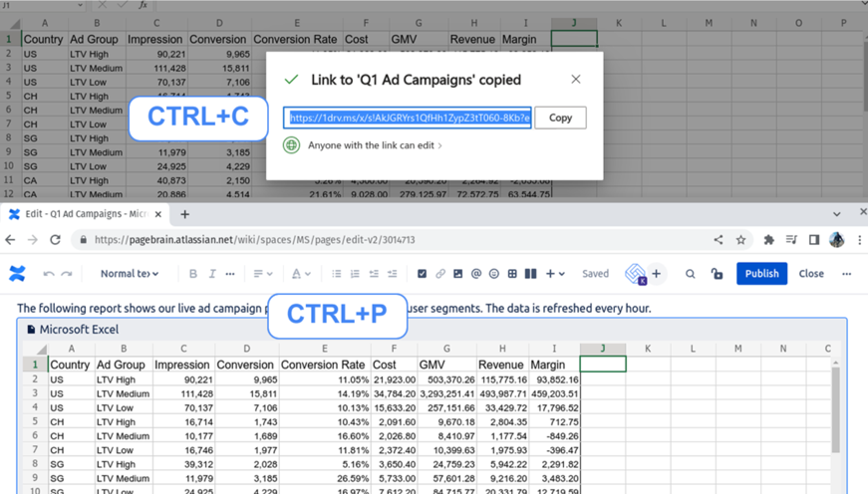This screenshot has width=868, height=494.
Task: Insert an emoji from the toolbar
Action: 493,274
